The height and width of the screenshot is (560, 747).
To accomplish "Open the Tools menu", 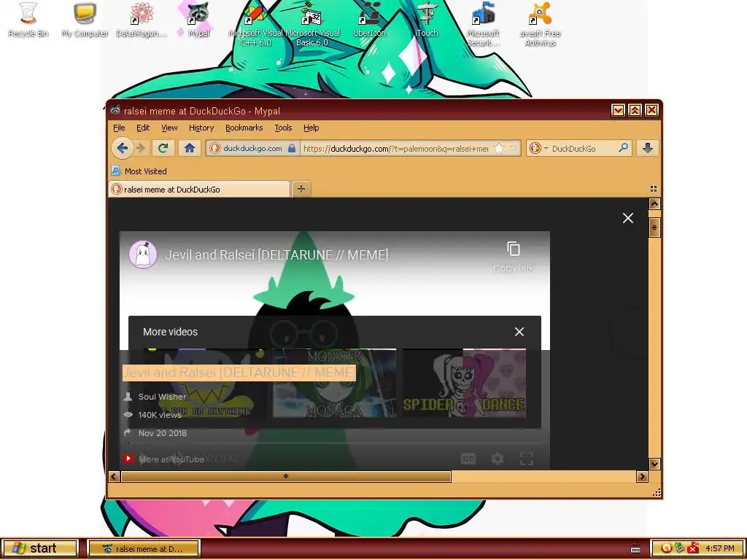I will [283, 128].
